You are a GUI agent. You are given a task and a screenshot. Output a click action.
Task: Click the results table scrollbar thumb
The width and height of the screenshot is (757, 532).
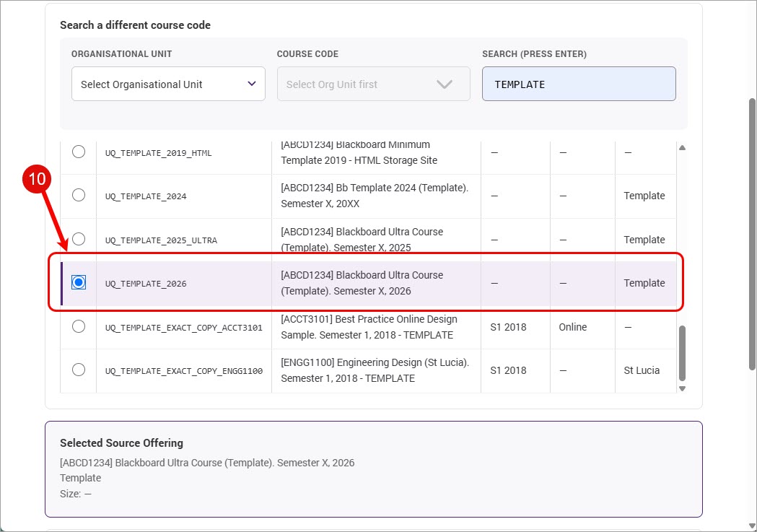[x=682, y=354]
